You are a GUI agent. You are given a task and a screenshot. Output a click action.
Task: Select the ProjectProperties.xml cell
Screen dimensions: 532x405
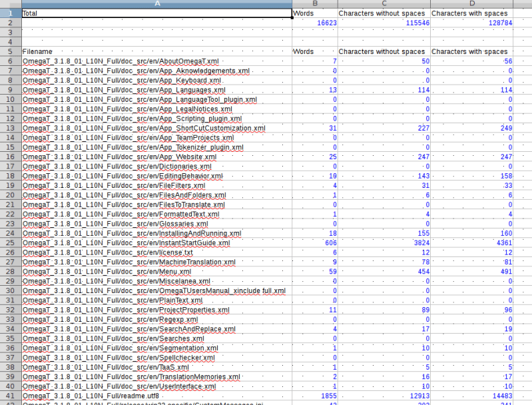(156, 310)
